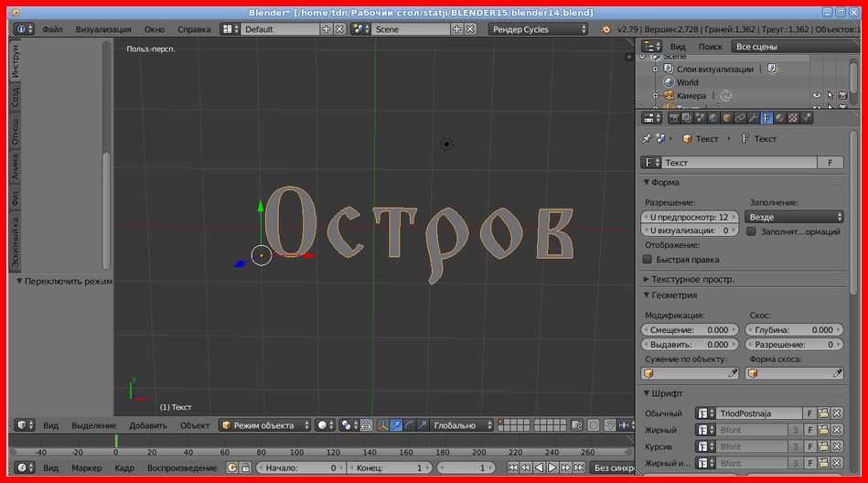The height and width of the screenshot is (483, 868).
Task: Delete the Default screen layout
Action: pos(340,29)
